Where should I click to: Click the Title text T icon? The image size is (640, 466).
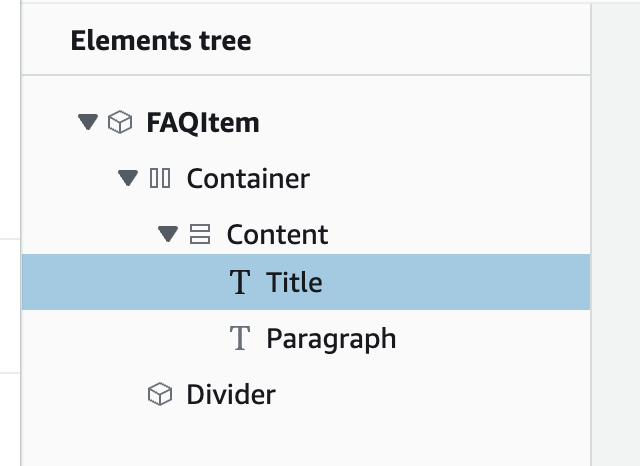pos(240,282)
